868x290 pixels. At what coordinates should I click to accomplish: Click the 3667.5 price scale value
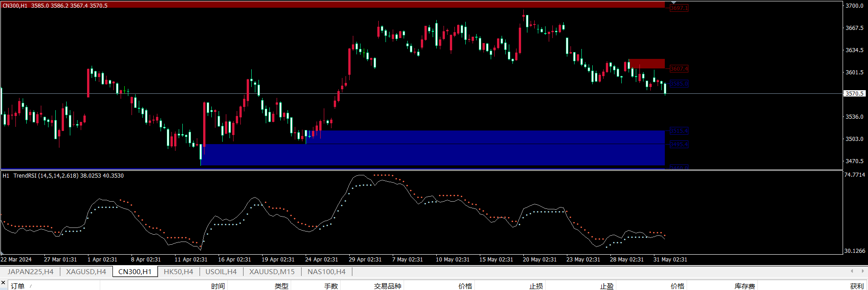click(x=854, y=28)
